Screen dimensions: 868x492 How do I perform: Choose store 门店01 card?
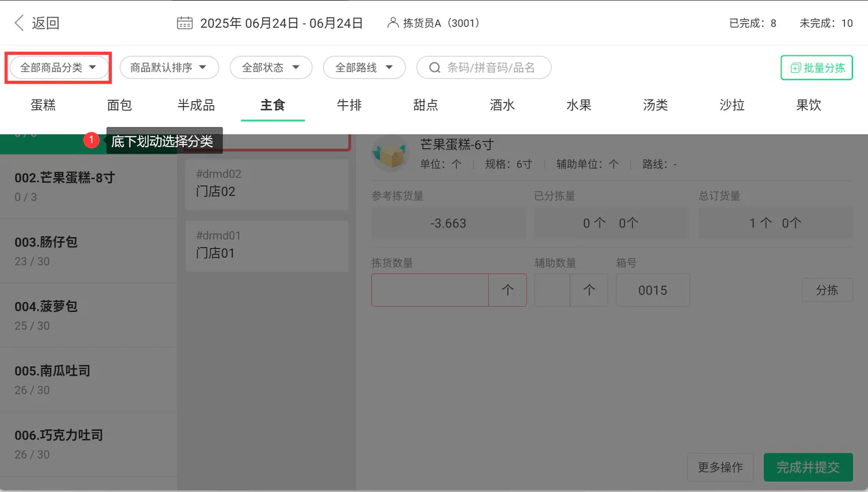[x=267, y=246]
